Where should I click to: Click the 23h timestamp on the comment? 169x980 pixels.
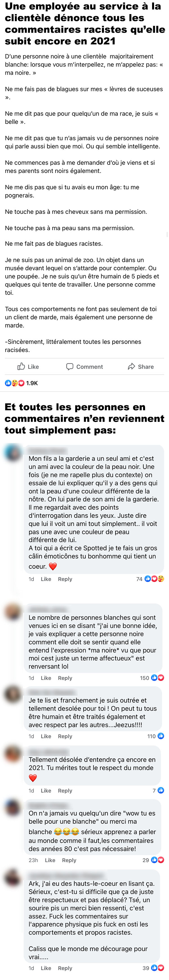tap(34, 860)
